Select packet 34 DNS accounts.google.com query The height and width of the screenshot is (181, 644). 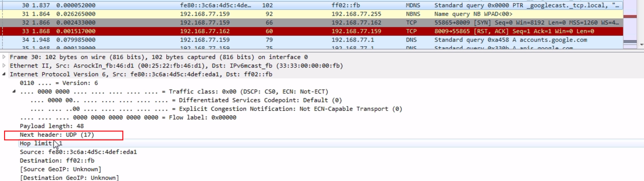click(x=304, y=40)
